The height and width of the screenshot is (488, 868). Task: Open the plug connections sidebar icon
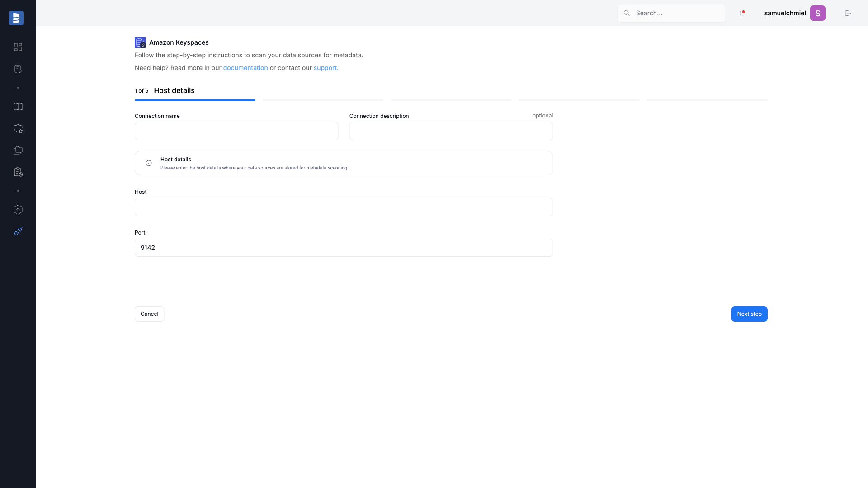[x=18, y=231]
